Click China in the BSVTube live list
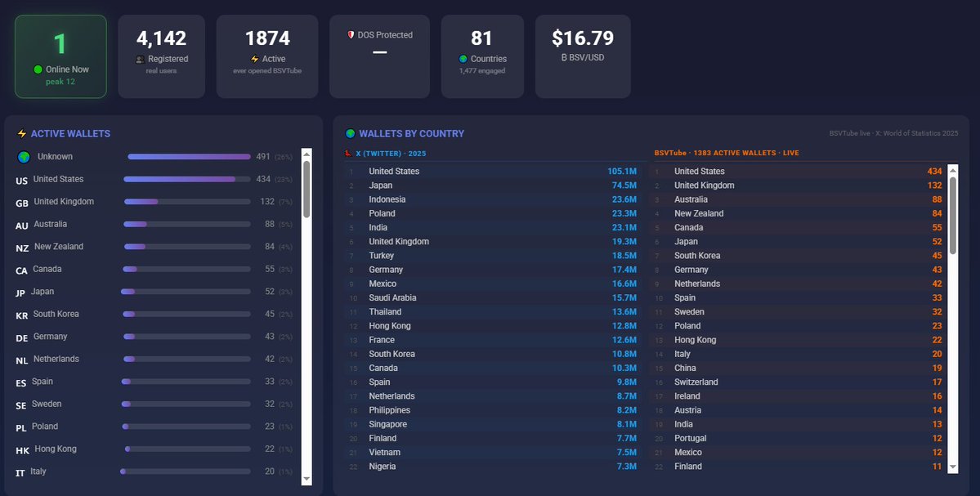This screenshot has width=980, height=496. 685,368
